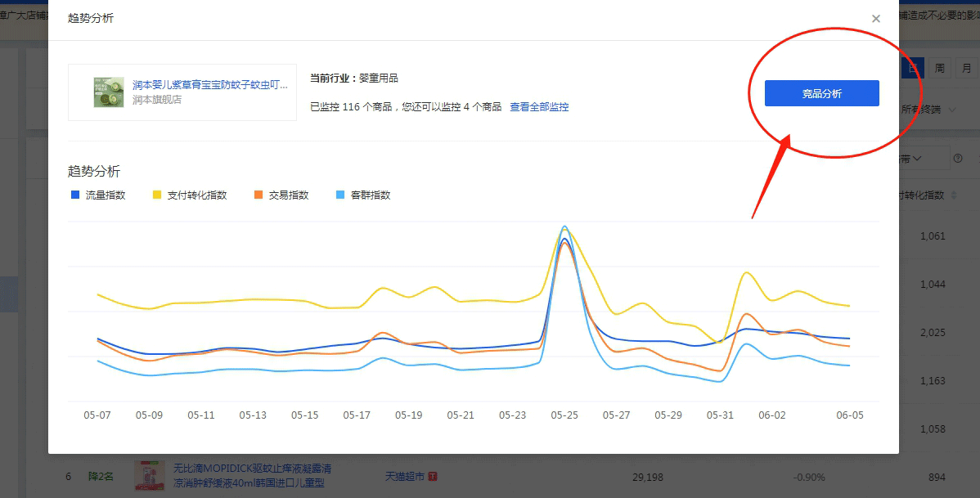Open the 润本婴儿紫草膏 product title link
This screenshot has height=498, width=980.
tap(210, 85)
